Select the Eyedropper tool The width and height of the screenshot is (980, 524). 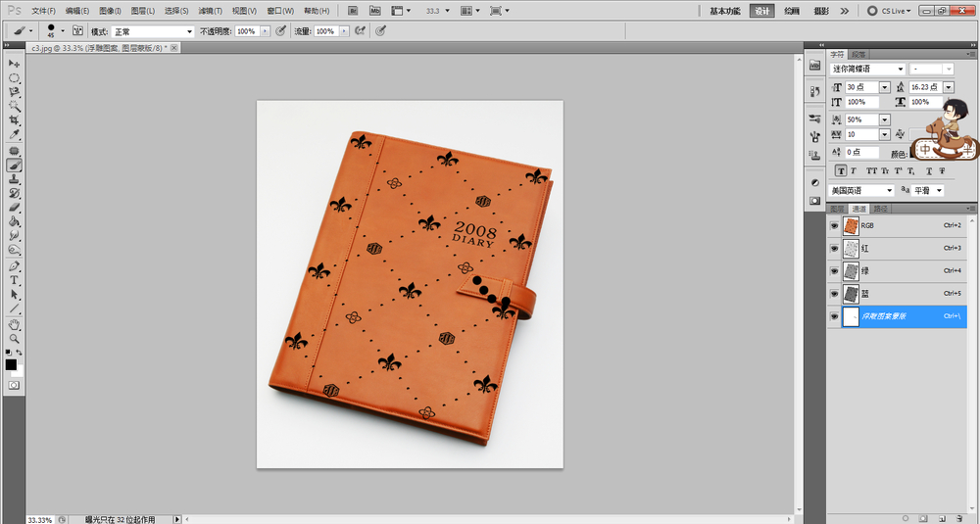pyautogui.click(x=15, y=134)
